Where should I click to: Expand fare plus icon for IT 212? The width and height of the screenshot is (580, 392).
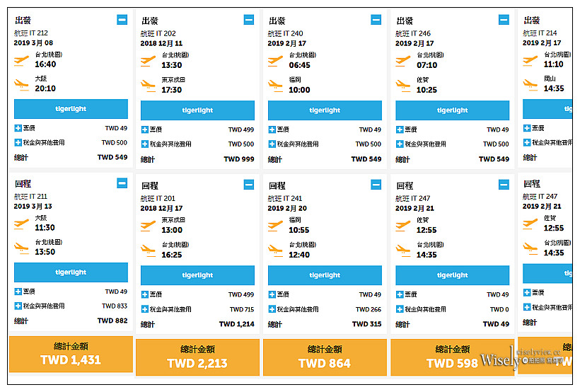tap(18, 128)
